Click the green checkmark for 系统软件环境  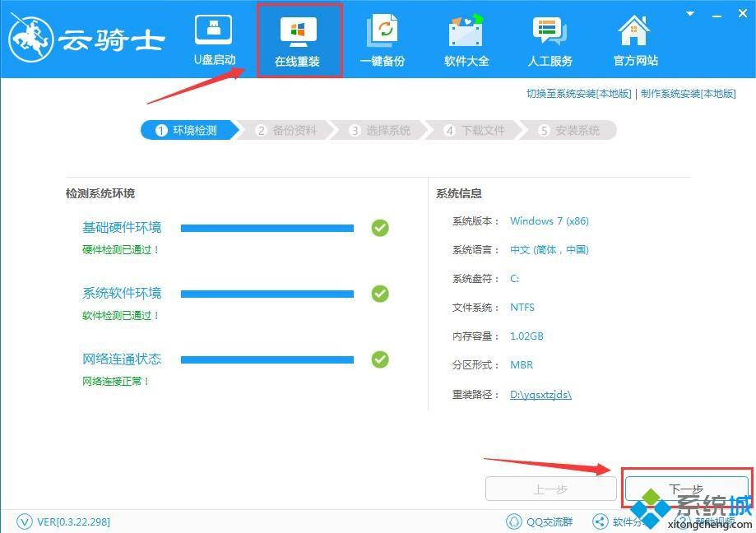click(379, 294)
